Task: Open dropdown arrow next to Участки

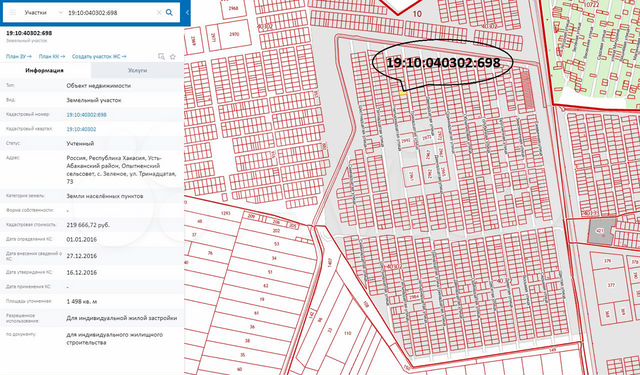Action: point(60,13)
